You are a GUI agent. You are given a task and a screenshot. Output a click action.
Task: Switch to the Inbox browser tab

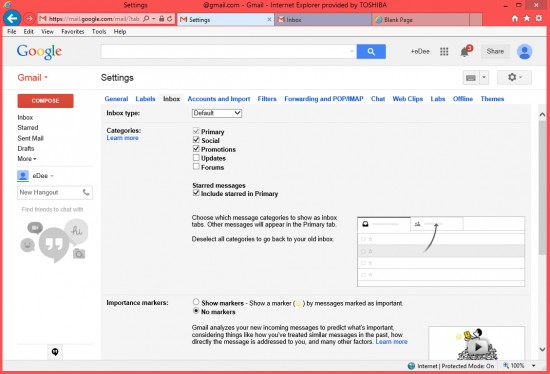point(323,20)
